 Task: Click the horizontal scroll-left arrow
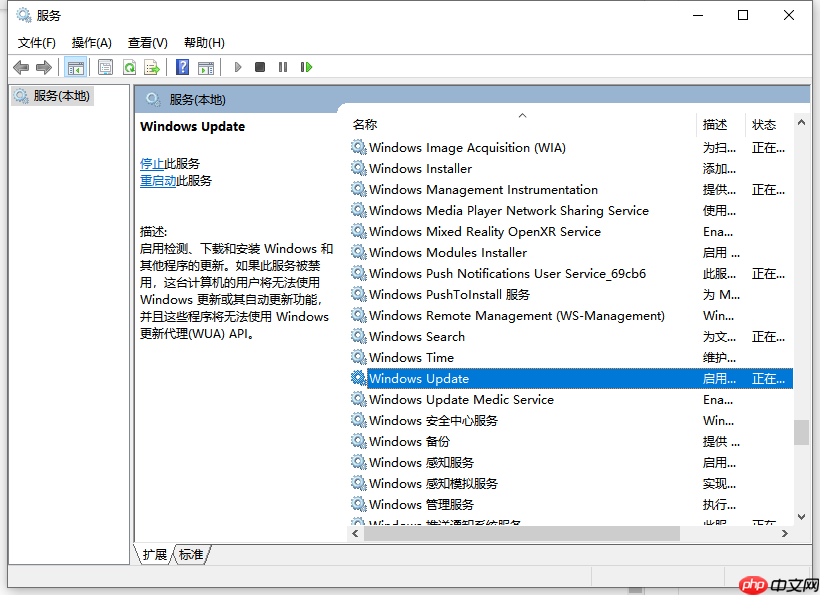(356, 533)
